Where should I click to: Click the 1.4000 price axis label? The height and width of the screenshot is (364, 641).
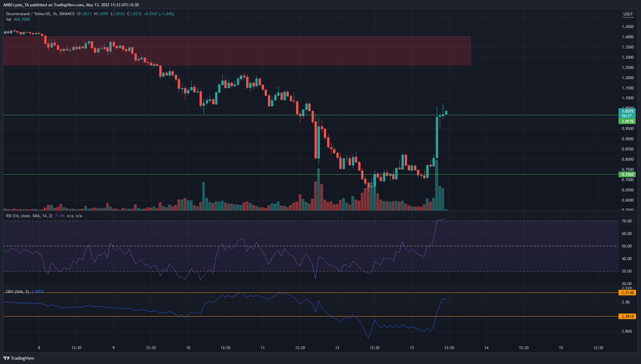(627, 37)
